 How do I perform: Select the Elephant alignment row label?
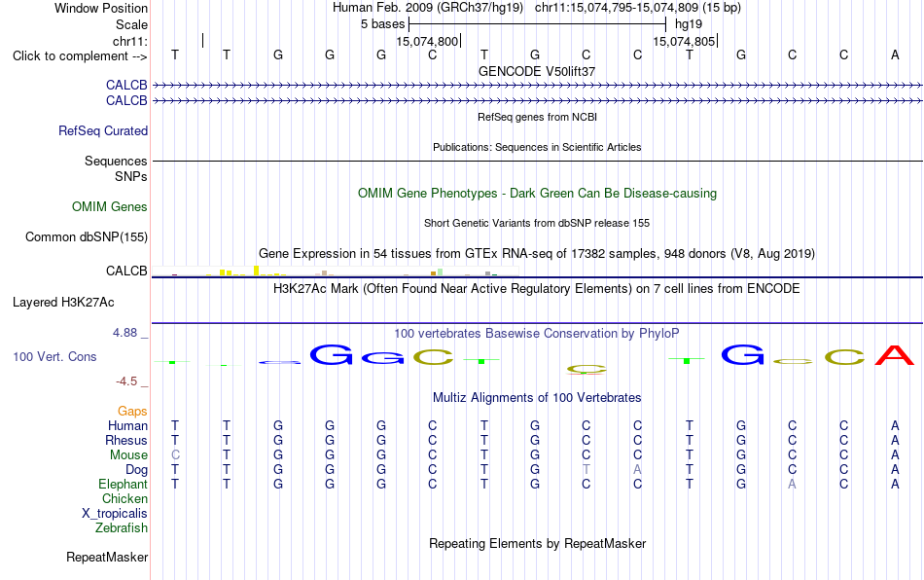tap(123, 484)
